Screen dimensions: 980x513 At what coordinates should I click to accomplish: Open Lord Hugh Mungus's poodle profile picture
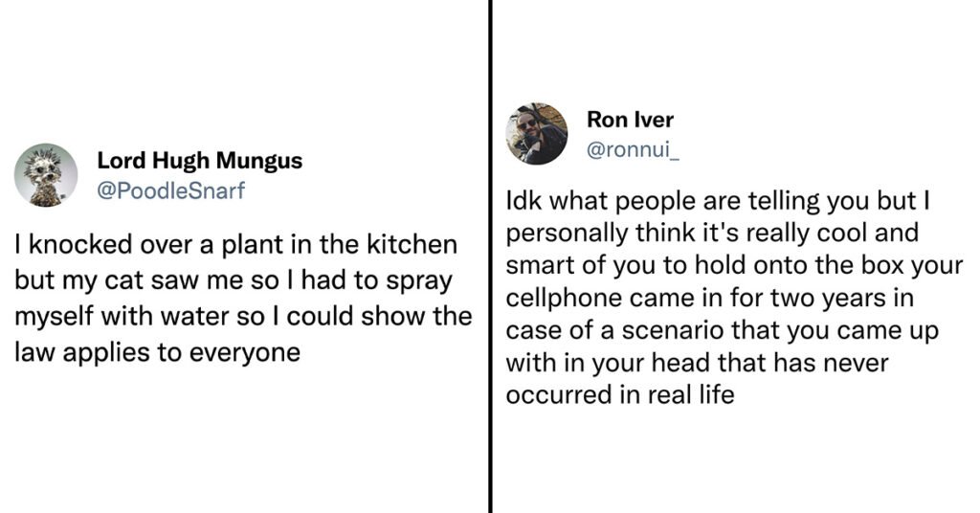46,175
